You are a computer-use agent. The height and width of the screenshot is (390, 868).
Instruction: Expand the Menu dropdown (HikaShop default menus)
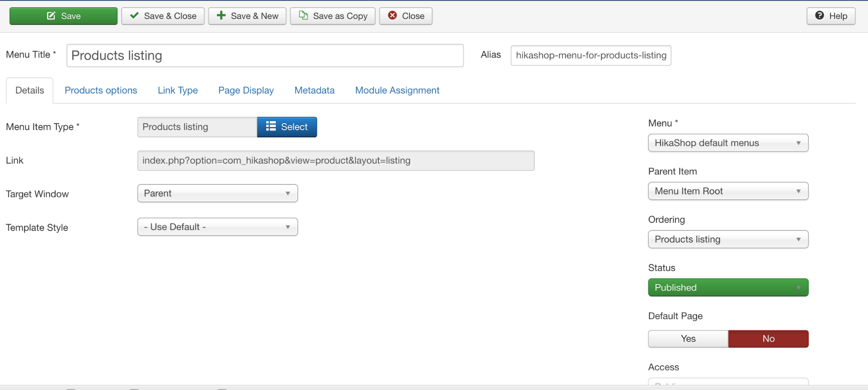click(728, 143)
